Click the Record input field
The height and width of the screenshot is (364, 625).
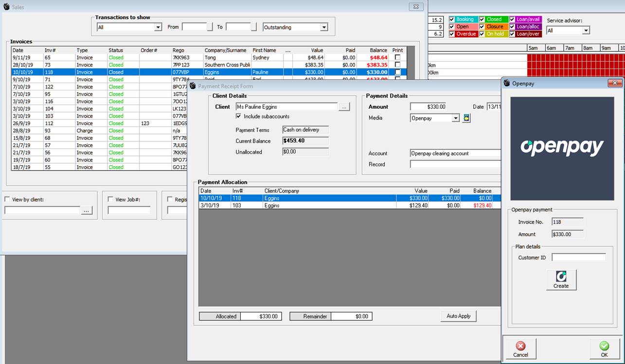click(455, 164)
